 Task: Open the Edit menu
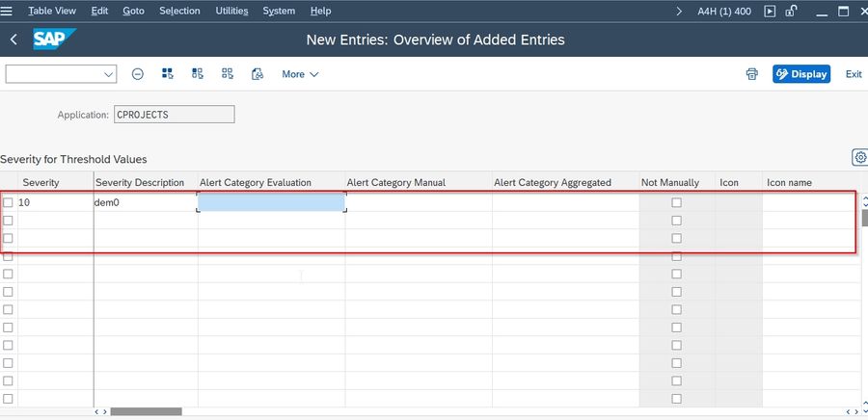click(99, 11)
